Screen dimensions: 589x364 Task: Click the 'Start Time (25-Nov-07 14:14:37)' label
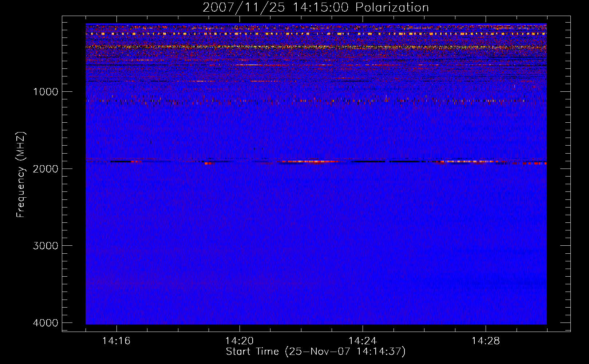tap(316, 352)
